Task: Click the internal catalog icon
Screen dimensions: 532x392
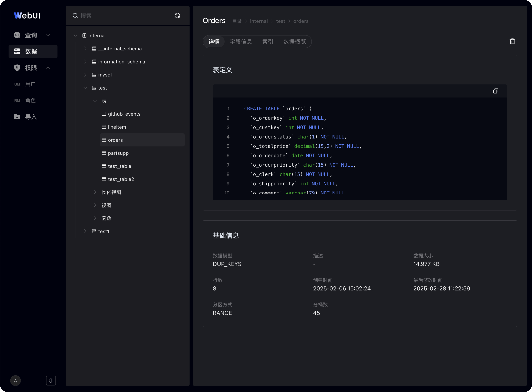Action: [x=84, y=36]
